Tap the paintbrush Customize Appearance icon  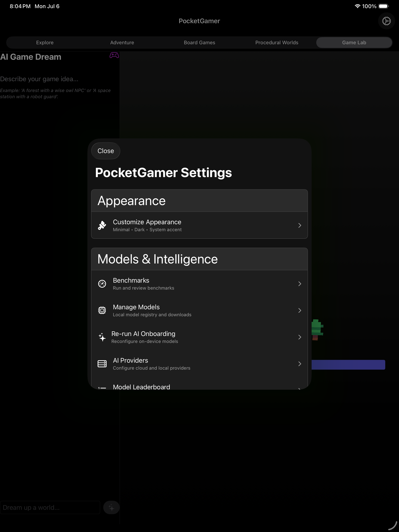pyautogui.click(x=102, y=225)
